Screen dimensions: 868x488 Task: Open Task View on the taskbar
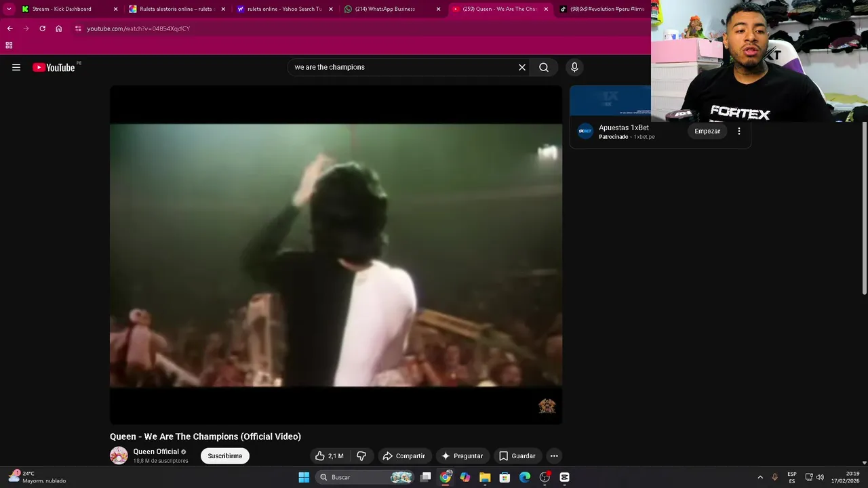tap(425, 477)
